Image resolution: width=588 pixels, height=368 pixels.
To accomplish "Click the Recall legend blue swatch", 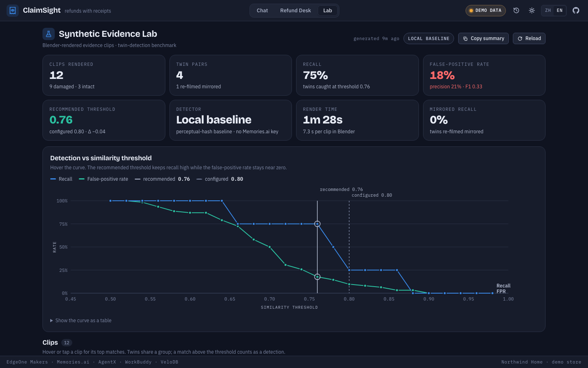I will (x=53, y=179).
